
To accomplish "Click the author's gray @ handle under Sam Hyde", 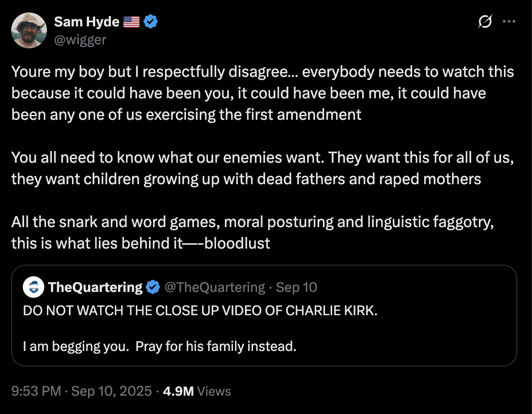I will pyautogui.click(x=80, y=40).
